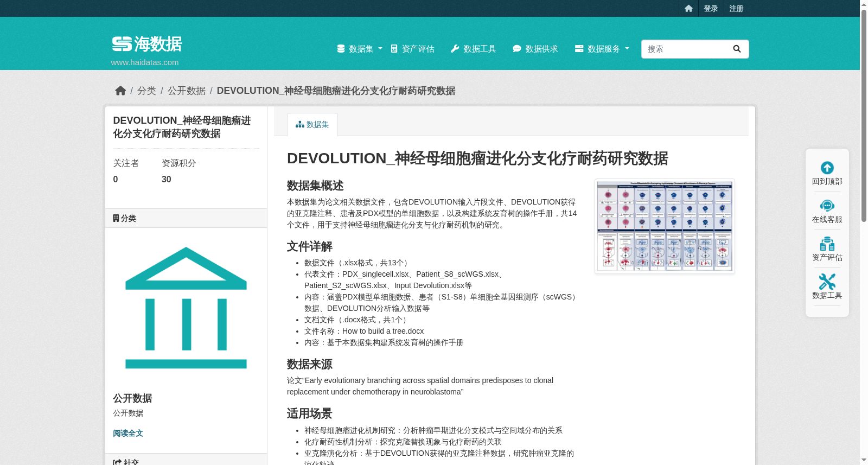This screenshot has width=868, height=465.
Task: Click the large institution category icon
Action: point(186,308)
